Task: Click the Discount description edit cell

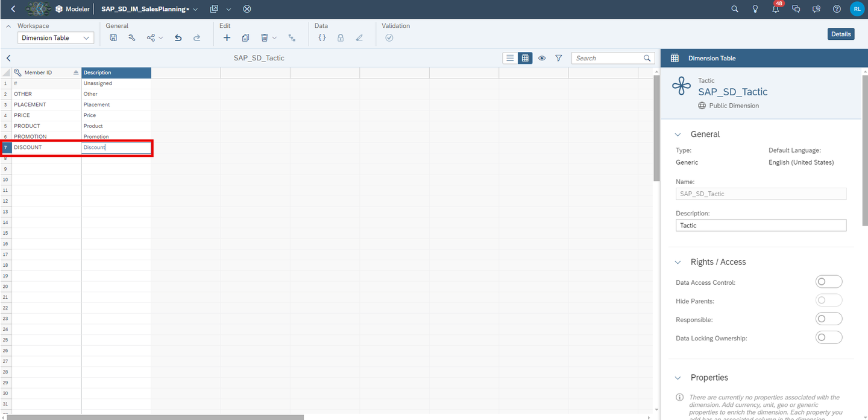Action: (x=116, y=147)
